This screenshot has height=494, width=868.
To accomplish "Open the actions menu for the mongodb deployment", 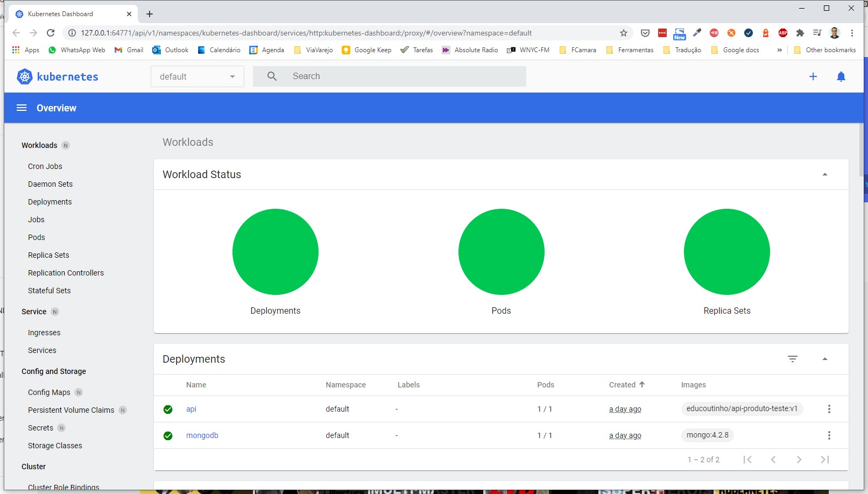I will point(829,435).
